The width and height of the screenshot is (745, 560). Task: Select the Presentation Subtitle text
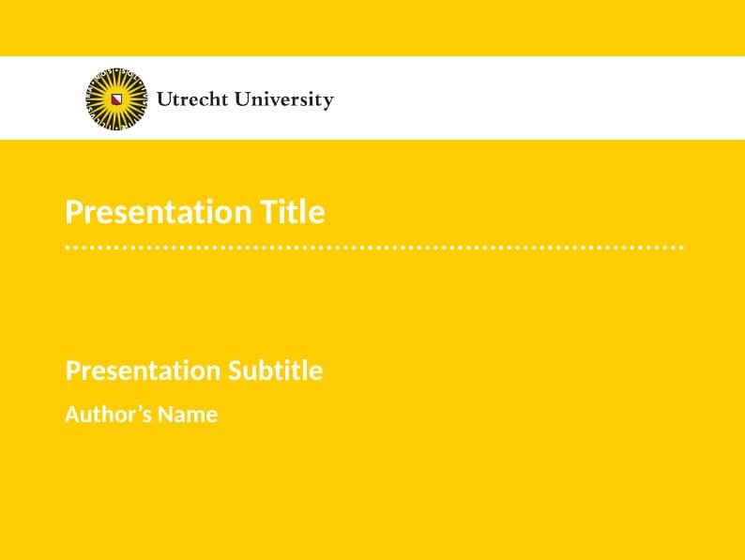point(194,371)
